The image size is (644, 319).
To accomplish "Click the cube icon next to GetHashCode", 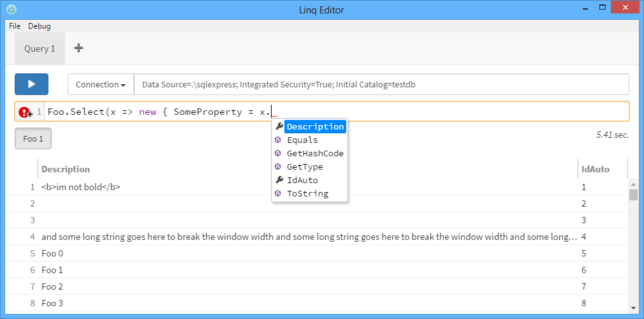I will (x=278, y=153).
